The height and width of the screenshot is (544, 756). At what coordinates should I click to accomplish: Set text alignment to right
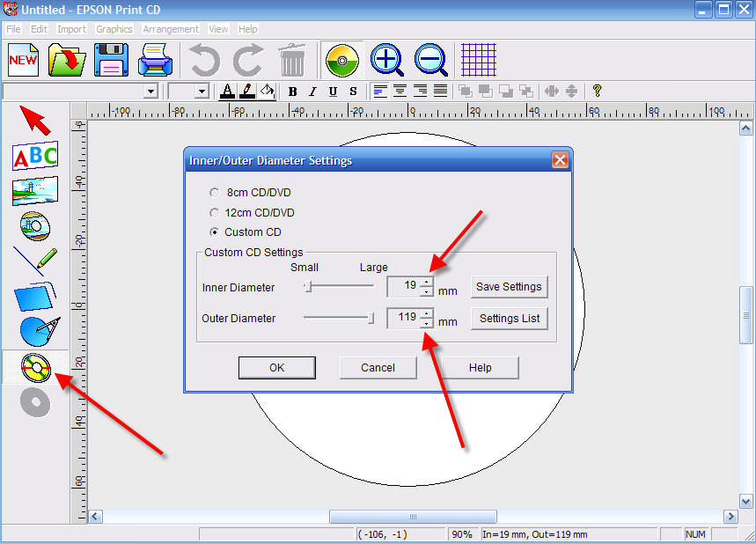coord(420,91)
